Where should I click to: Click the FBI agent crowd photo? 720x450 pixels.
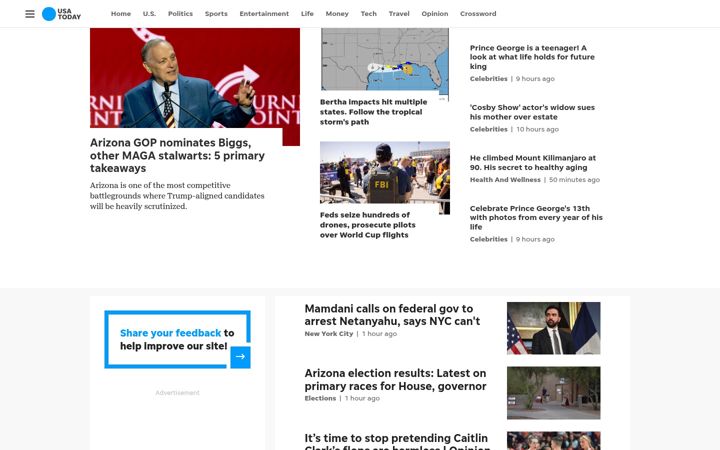pos(385,173)
